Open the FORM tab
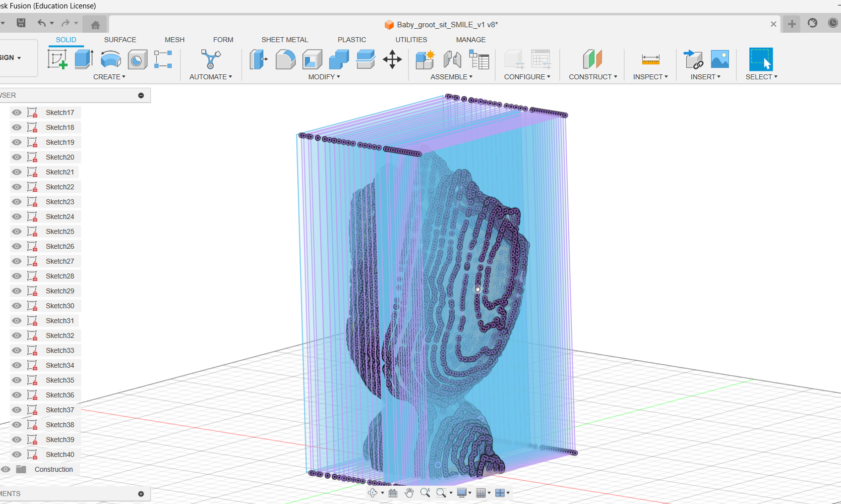Viewport: 841px width, 504px height. [x=223, y=40]
